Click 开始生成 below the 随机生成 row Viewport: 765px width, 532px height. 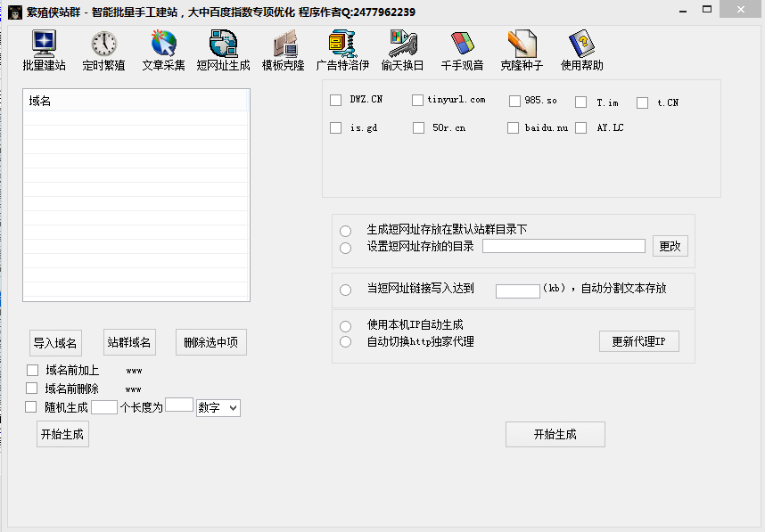pyautogui.click(x=62, y=434)
